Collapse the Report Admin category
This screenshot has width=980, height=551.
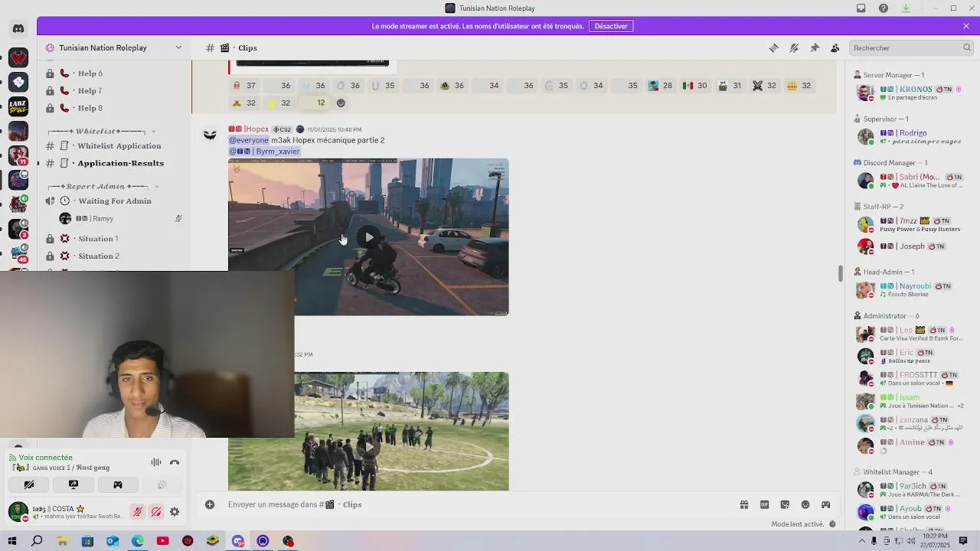point(103,187)
